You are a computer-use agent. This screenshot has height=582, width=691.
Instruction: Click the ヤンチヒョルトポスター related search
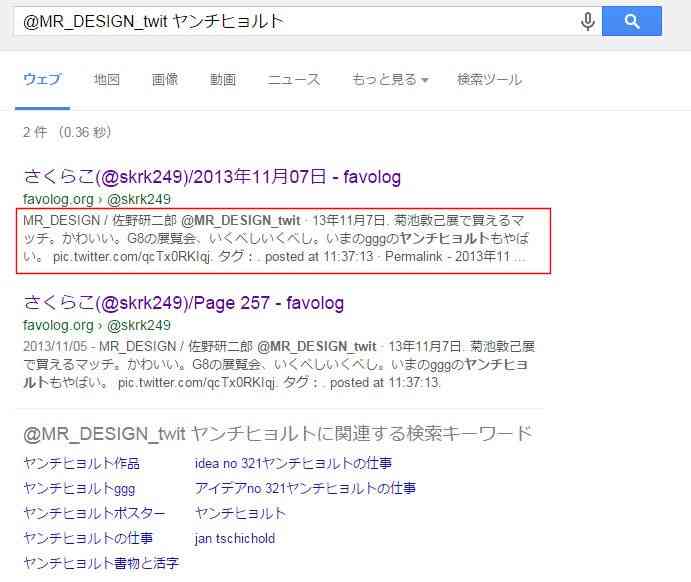(94, 513)
